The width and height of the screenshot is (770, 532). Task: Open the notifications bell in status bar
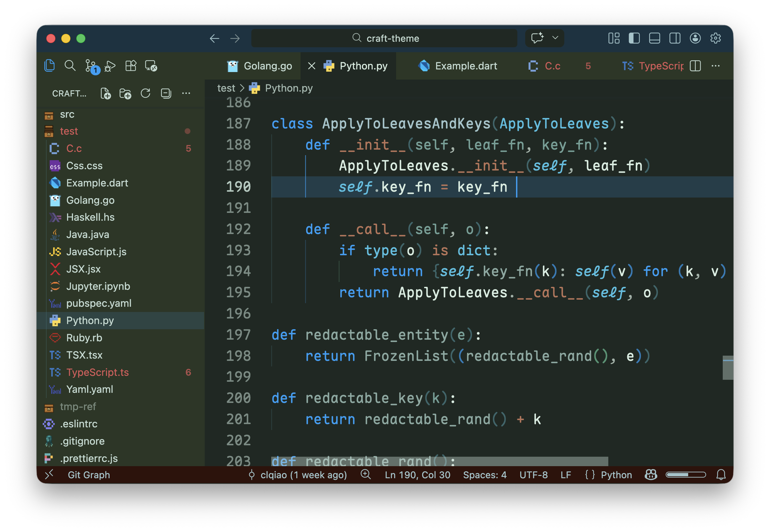721,475
